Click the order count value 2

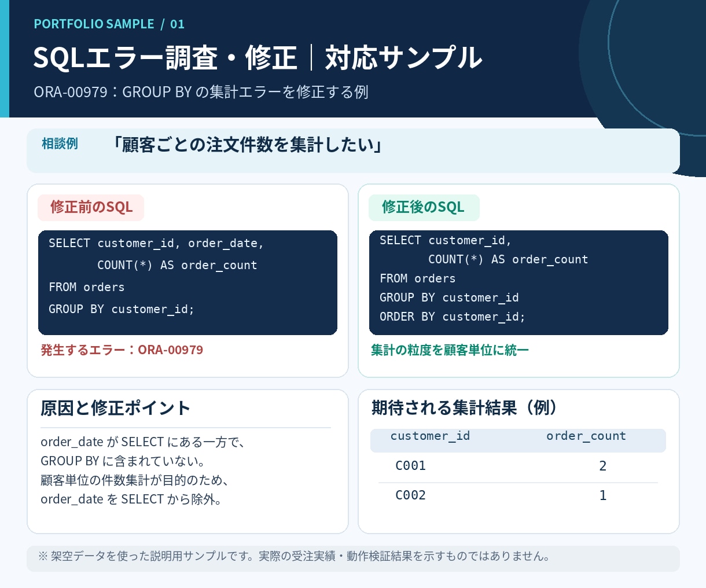[603, 466]
